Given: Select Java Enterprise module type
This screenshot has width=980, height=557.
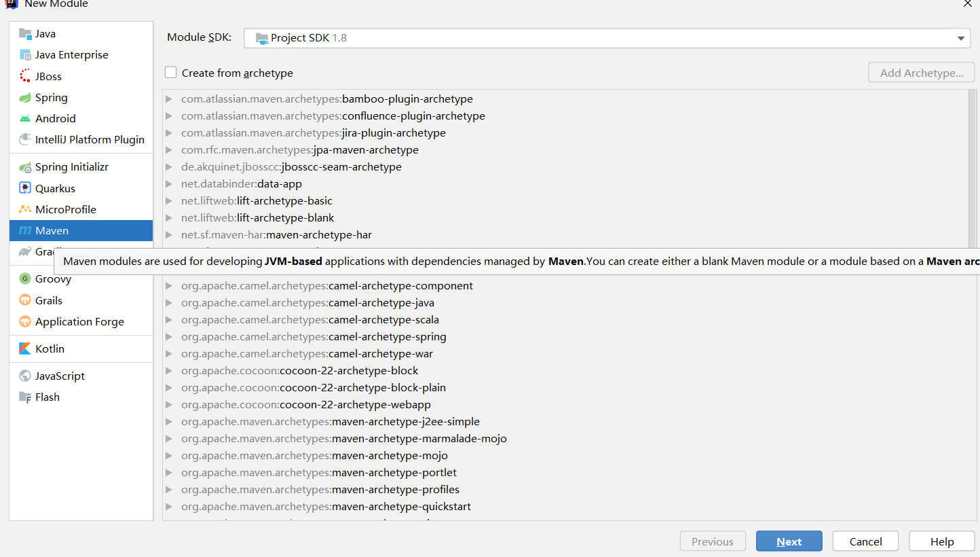Looking at the screenshot, I should [x=81, y=55].
